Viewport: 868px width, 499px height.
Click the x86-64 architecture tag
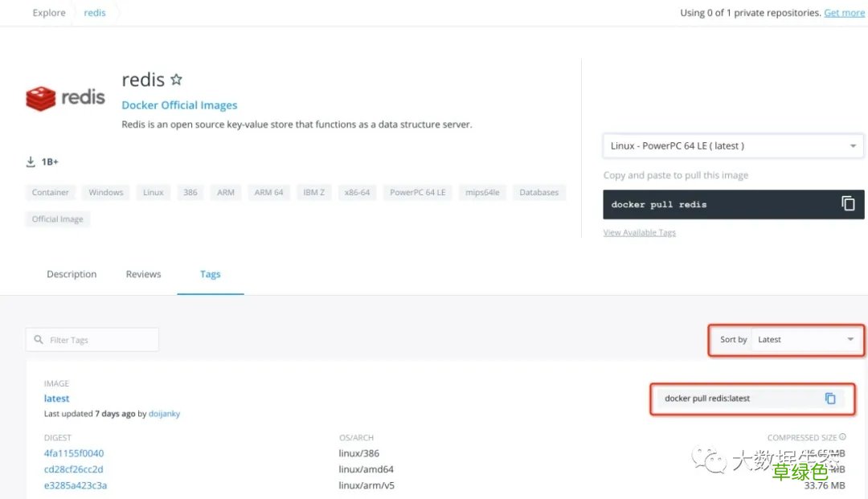(357, 193)
